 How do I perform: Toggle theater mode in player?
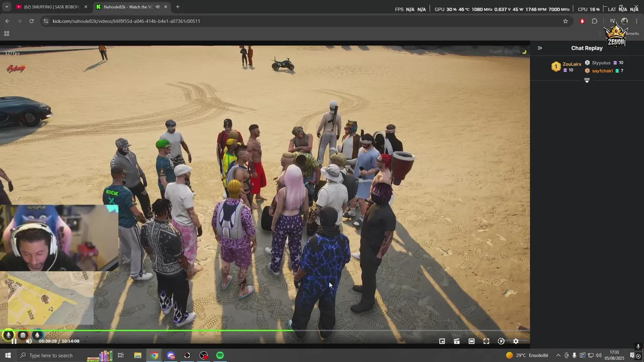[471, 341]
